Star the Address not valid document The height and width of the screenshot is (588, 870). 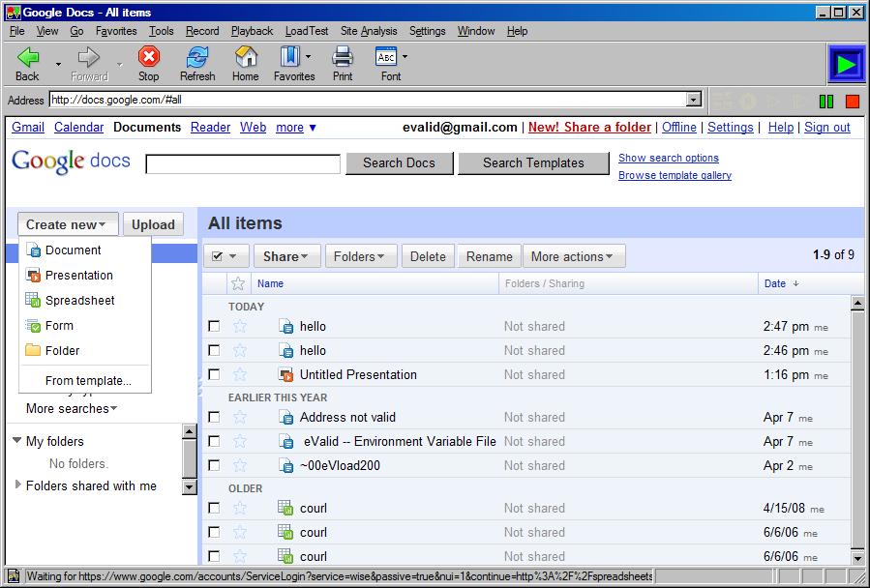click(240, 417)
